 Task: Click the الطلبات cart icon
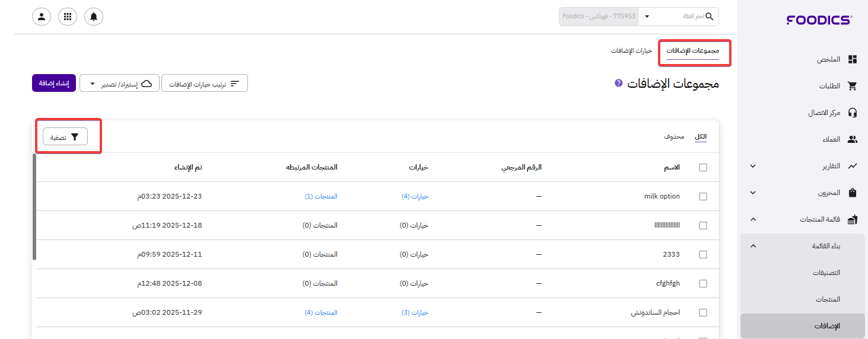(x=853, y=86)
